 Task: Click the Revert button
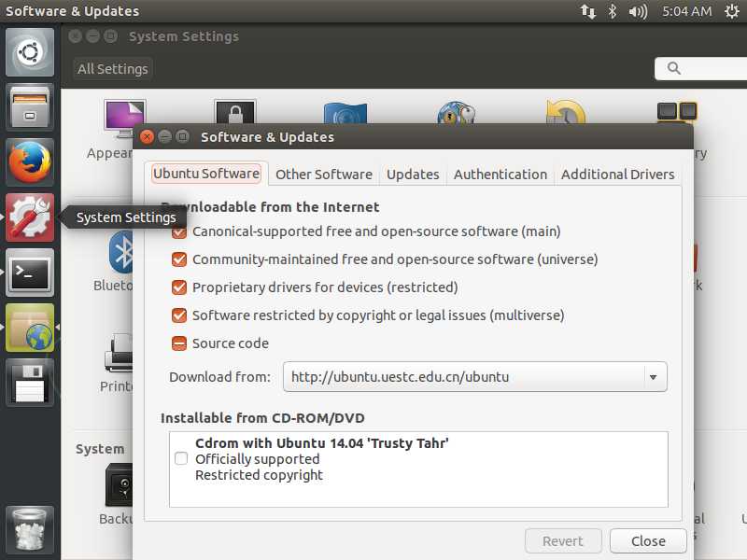click(x=563, y=541)
